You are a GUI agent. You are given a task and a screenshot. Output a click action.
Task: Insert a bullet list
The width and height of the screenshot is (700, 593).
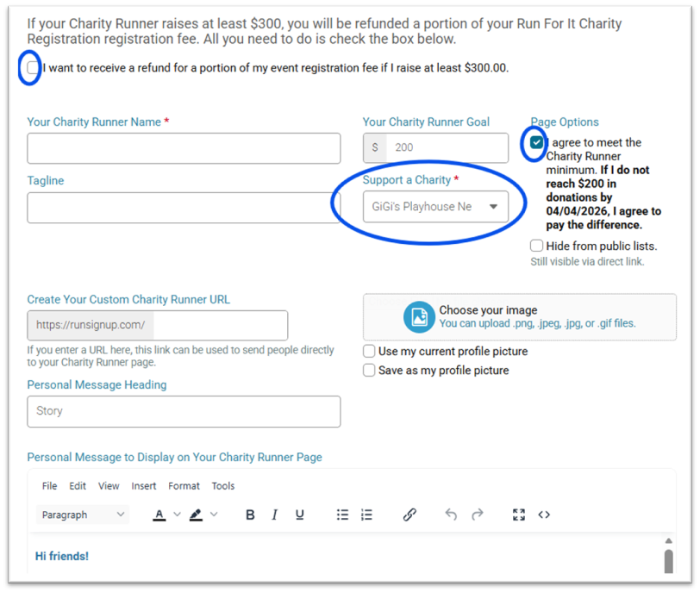point(342,515)
